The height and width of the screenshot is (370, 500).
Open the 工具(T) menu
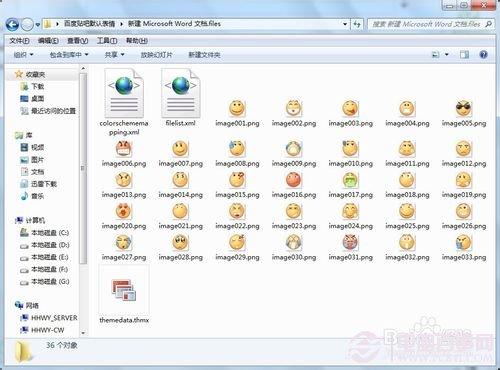107,41
